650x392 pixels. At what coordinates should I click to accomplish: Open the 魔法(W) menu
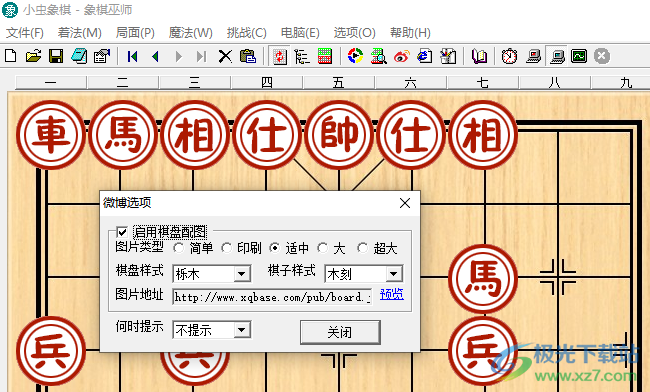[x=191, y=33]
